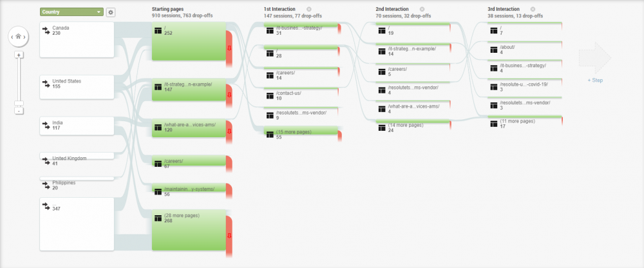Screen dimensions: 644x268
Task: Click the /careers/ starting page node
Action: coord(189,164)
